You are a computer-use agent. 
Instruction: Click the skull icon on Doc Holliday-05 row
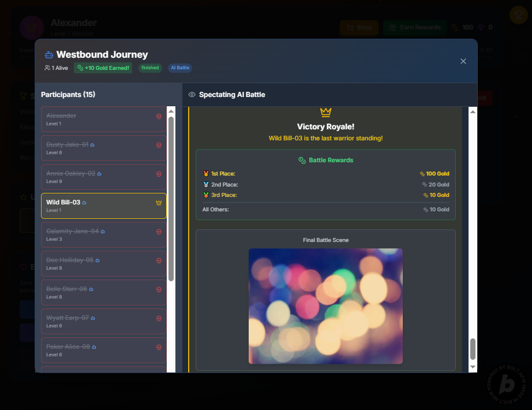(x=159, y=260)
